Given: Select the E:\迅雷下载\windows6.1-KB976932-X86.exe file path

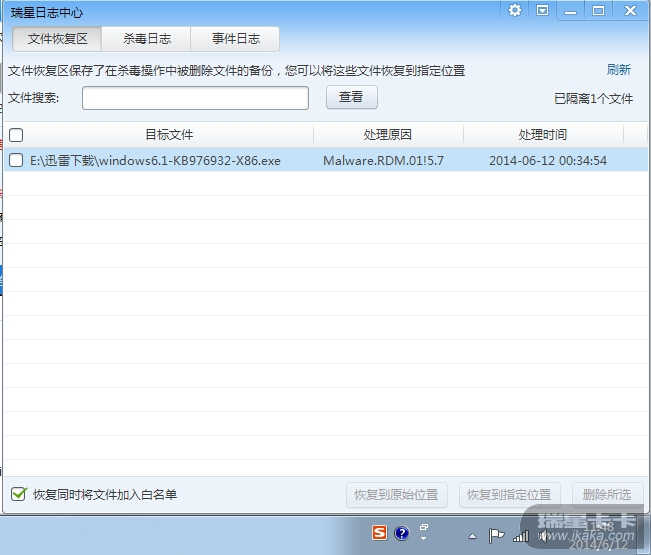Looking at the screenshot, I should click(155, 161).
